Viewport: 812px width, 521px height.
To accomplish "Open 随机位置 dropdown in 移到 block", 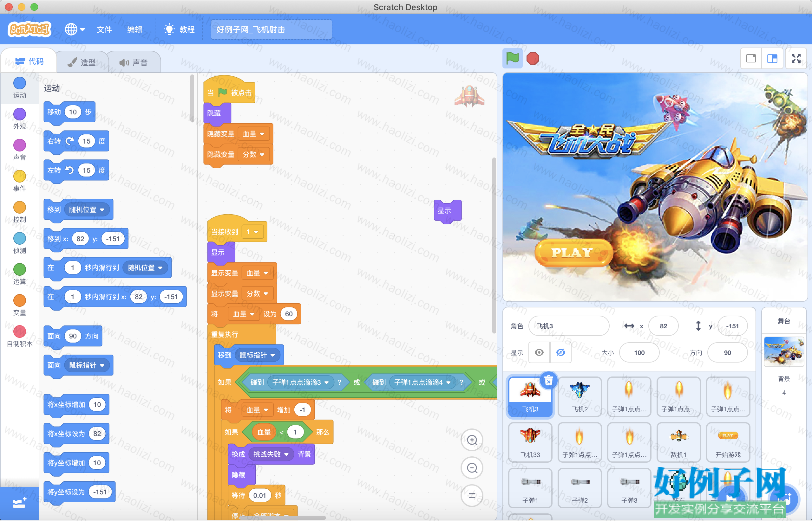I will coord(87,210).
